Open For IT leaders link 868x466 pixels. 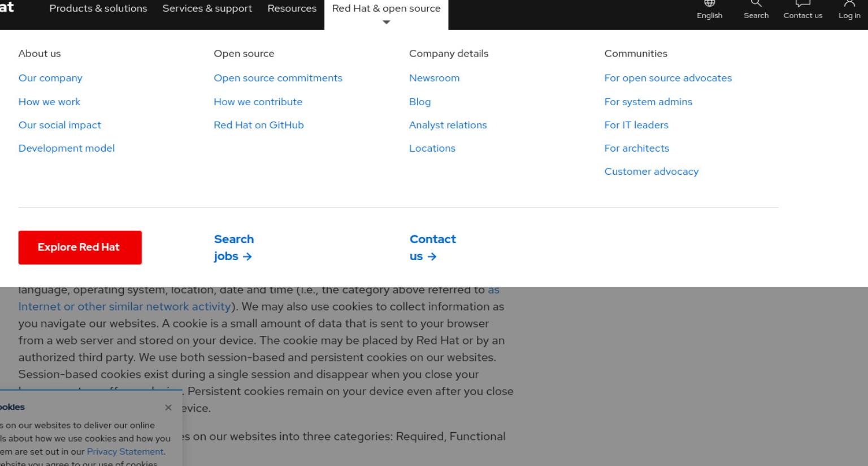click(x=636, y=125)
